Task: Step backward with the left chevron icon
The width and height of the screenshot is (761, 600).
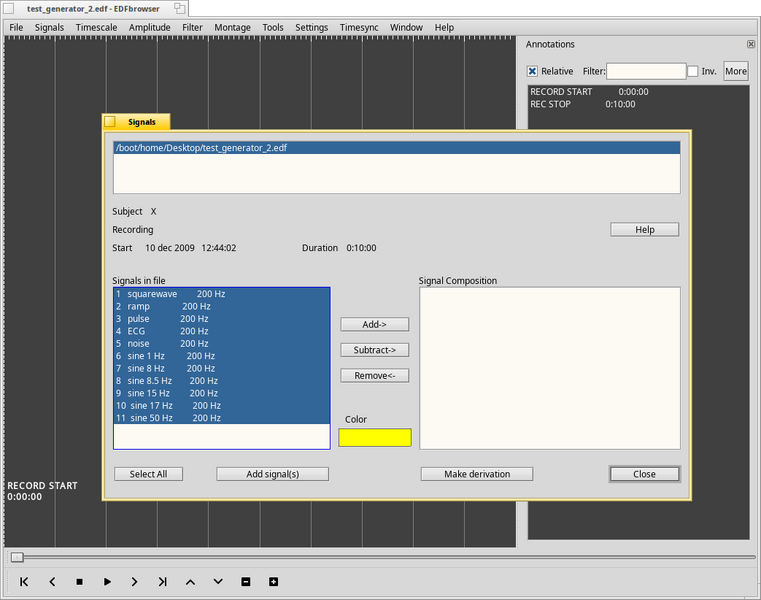Action: [x=52, y=582]
